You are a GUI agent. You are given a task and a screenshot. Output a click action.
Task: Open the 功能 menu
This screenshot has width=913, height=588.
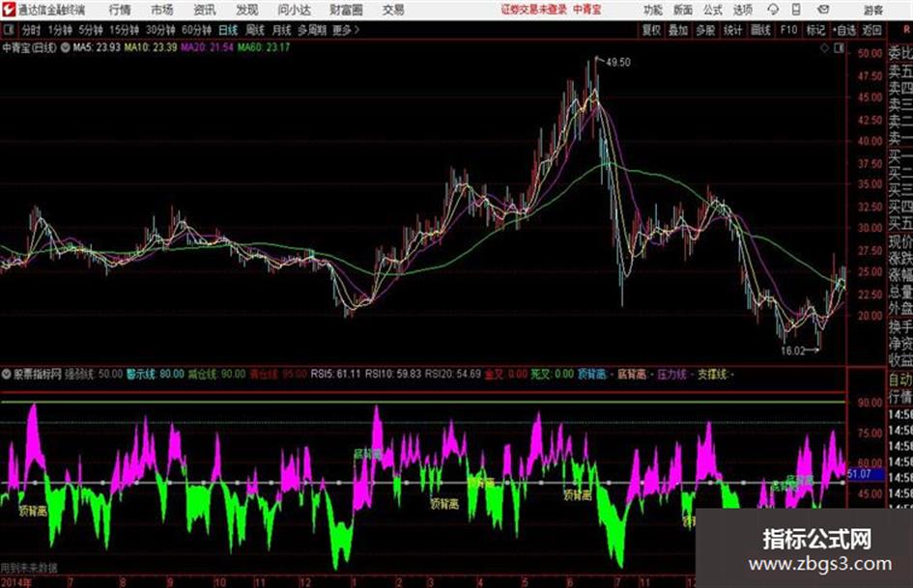[x=653, y=10]
